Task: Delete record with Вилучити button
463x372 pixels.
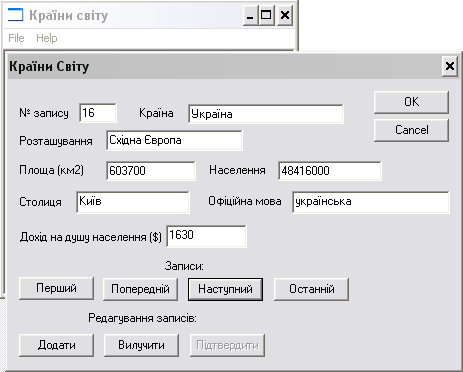Action: click(x=141, y=345)
